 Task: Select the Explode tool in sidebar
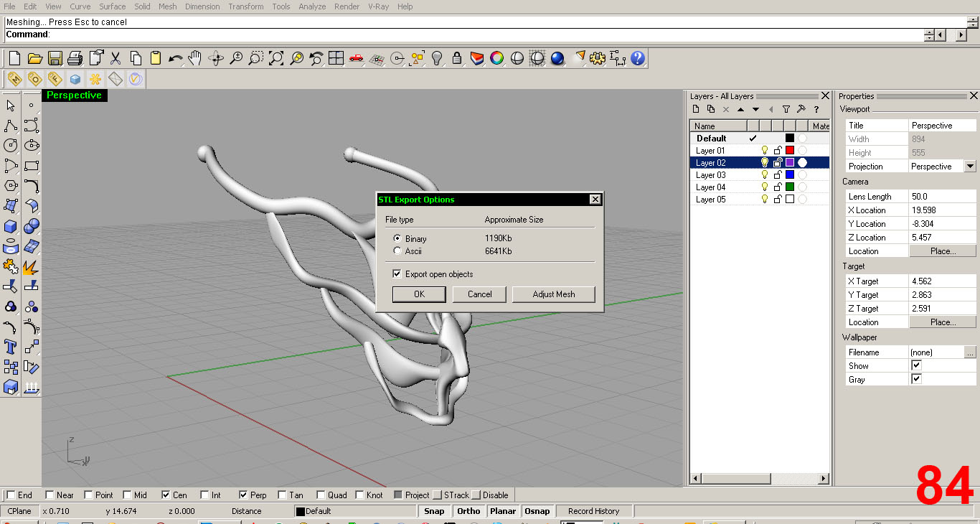(31, 267)
